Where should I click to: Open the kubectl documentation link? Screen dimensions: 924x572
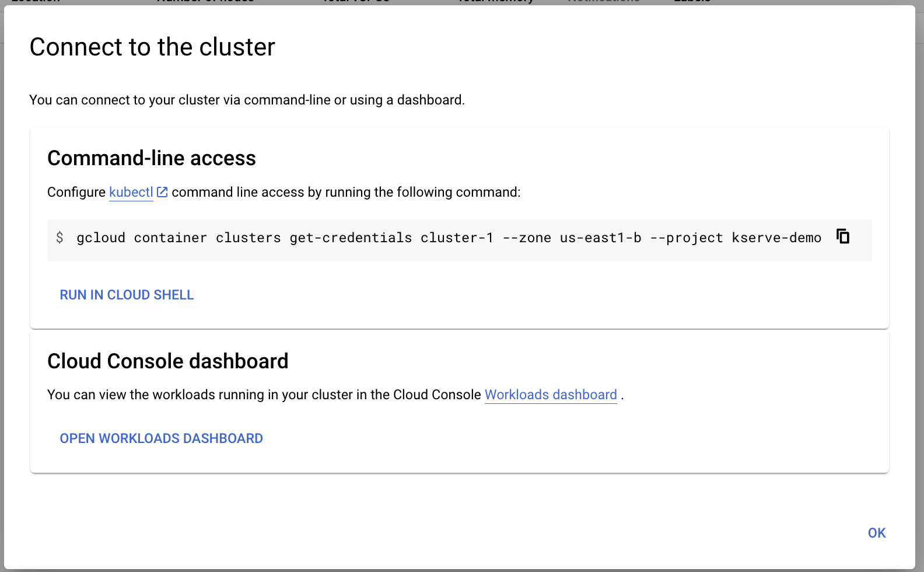(x=131, y=191)
